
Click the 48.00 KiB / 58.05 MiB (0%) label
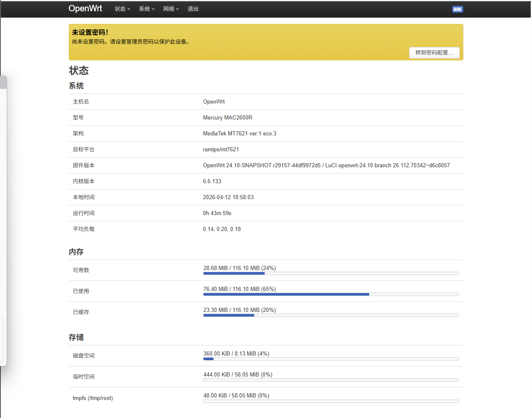click(x=236, y=395)
